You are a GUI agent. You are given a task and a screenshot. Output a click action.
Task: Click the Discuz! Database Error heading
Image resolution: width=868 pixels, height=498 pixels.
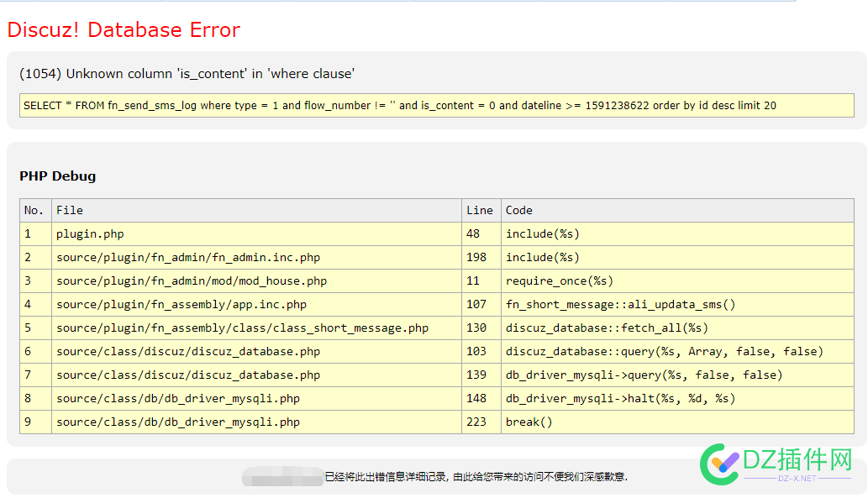click(x=124, y=30)
